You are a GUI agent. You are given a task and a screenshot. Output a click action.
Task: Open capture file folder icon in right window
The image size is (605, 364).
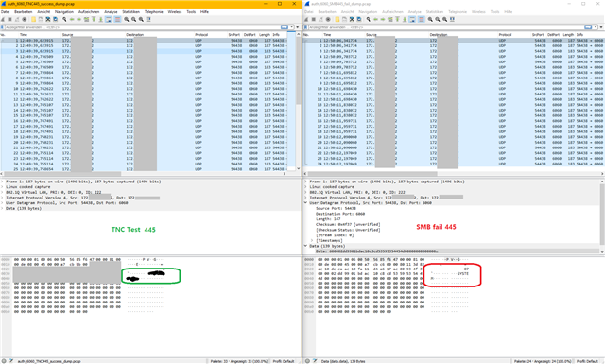[337, 19]
